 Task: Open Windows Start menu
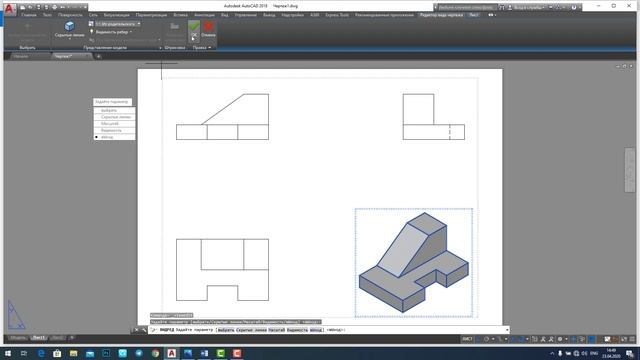[8, 353]
